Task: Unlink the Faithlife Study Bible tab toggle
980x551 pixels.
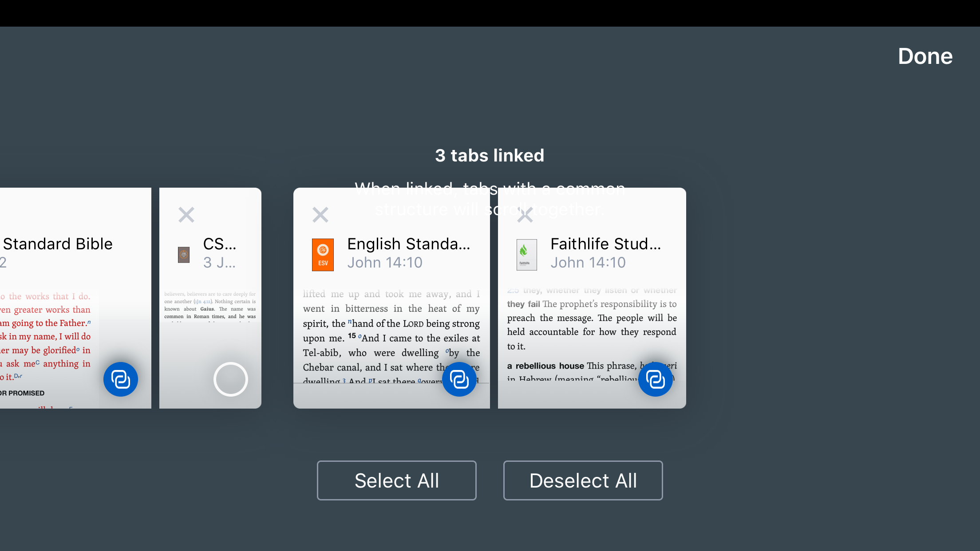Action: tap(656, 379)
